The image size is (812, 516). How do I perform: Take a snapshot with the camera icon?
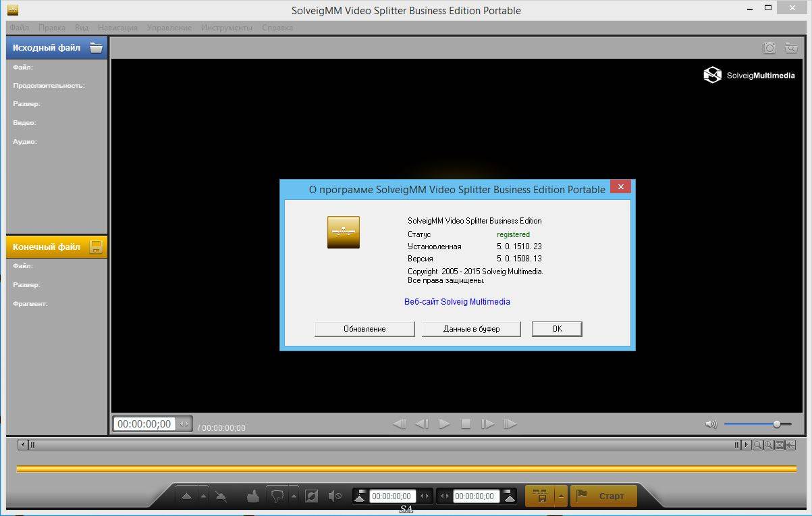point(769,48)
